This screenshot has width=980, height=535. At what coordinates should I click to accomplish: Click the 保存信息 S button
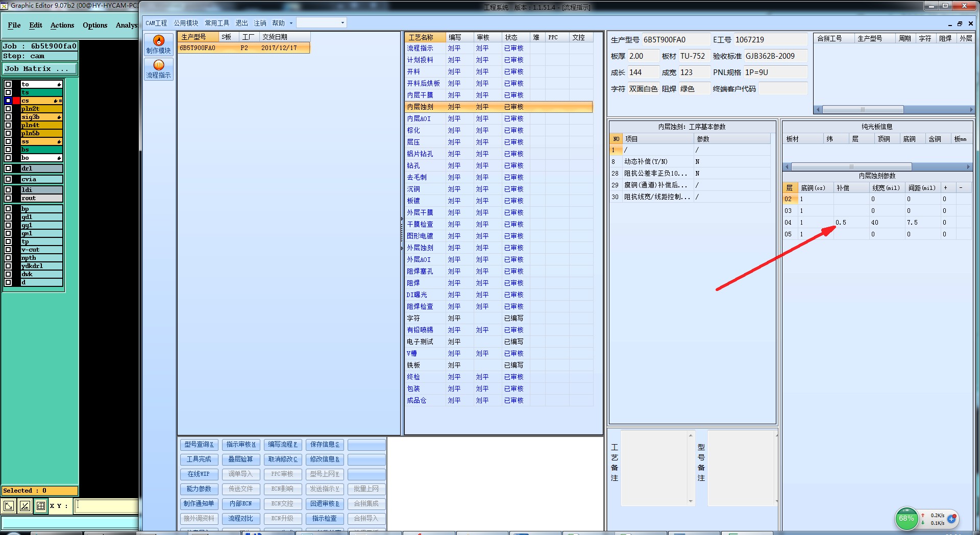pyautogui.click(x=325, y=445)
